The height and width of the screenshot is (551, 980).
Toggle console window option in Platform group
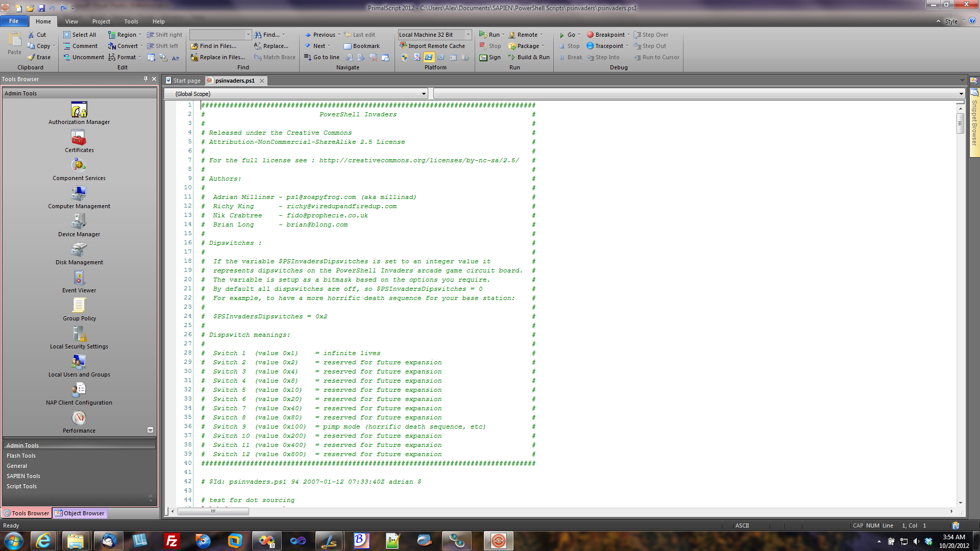(x=453, y=57)
